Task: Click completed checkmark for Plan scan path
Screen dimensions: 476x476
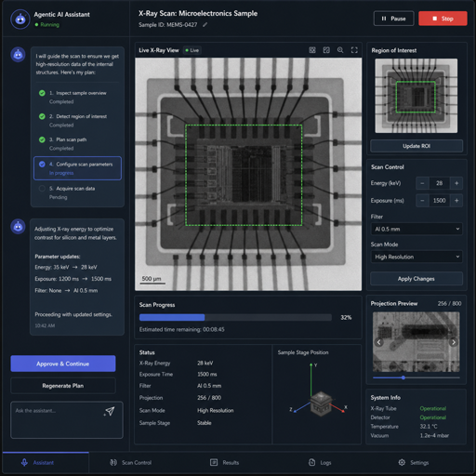Action: 42,139
